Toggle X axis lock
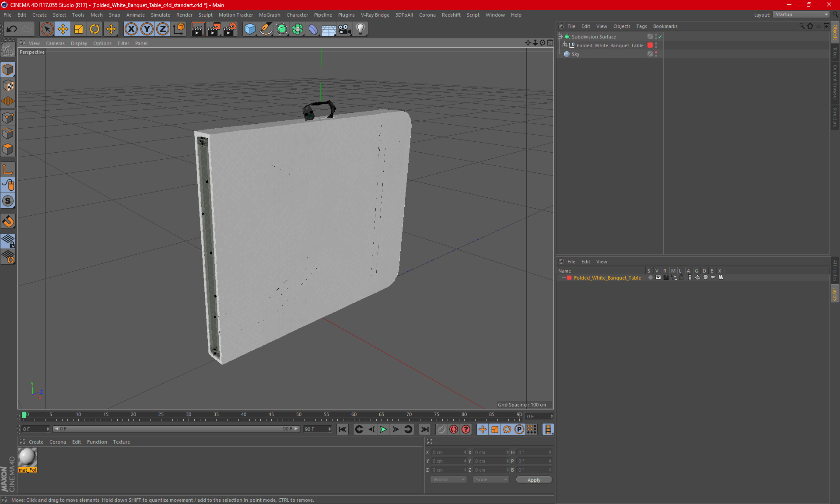The image size is (840, 504). tap(131, 29)
